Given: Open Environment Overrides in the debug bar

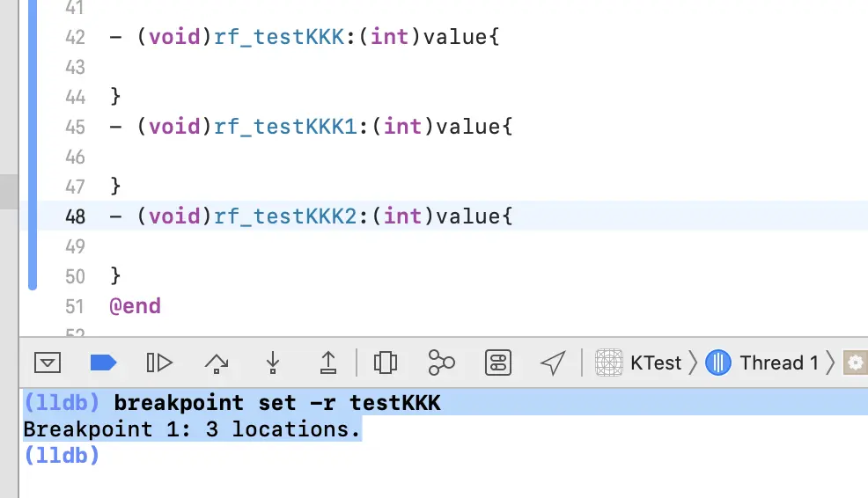Looking at the screenshot, I should [497, 363].
